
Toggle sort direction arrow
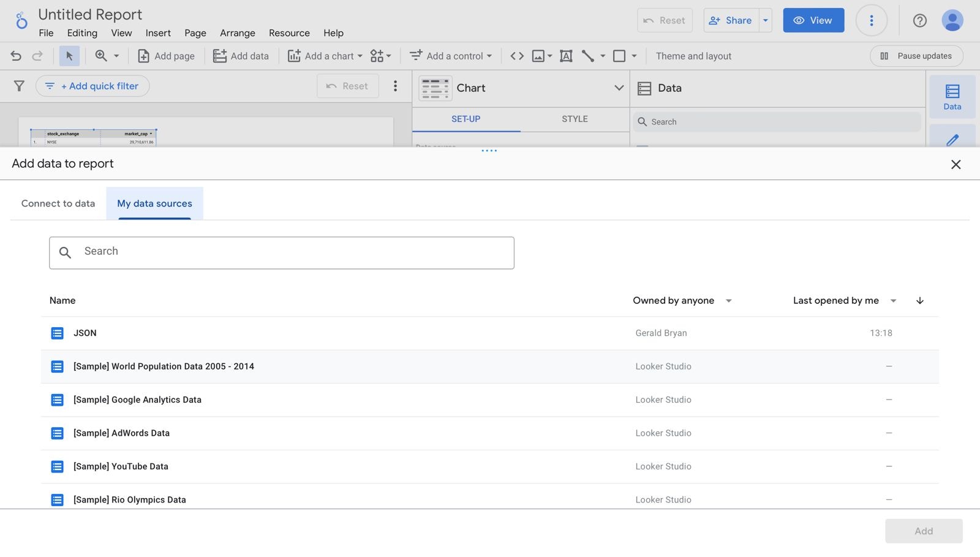(x=920, y=300)
